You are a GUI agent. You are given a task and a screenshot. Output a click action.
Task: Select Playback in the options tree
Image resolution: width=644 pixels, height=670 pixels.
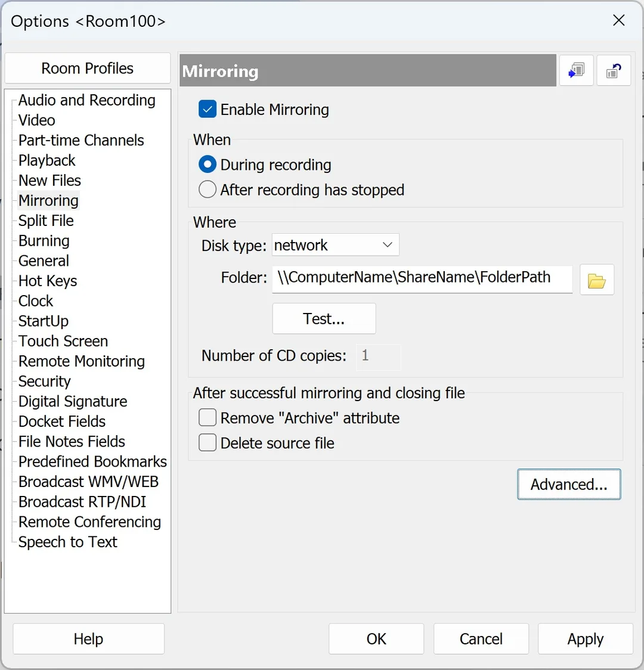[47, 161]
